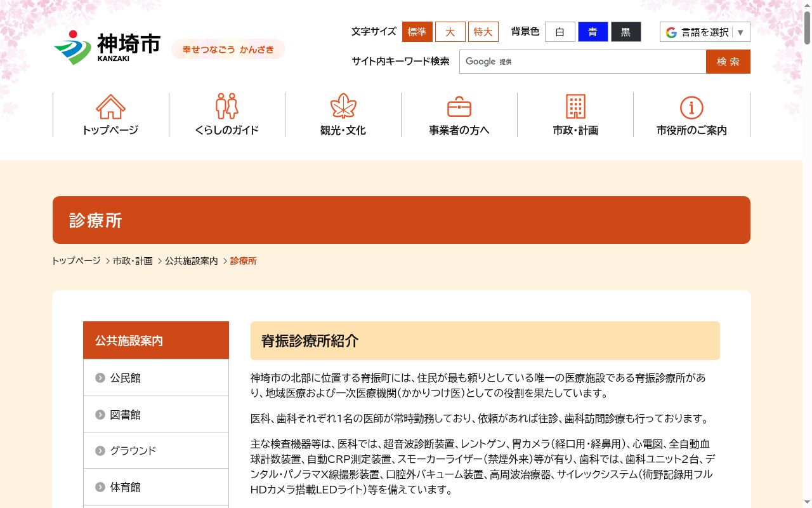Screen dimensions: 812x508
Task: Switch background color to blue 青
Action: tap(593, 32)
